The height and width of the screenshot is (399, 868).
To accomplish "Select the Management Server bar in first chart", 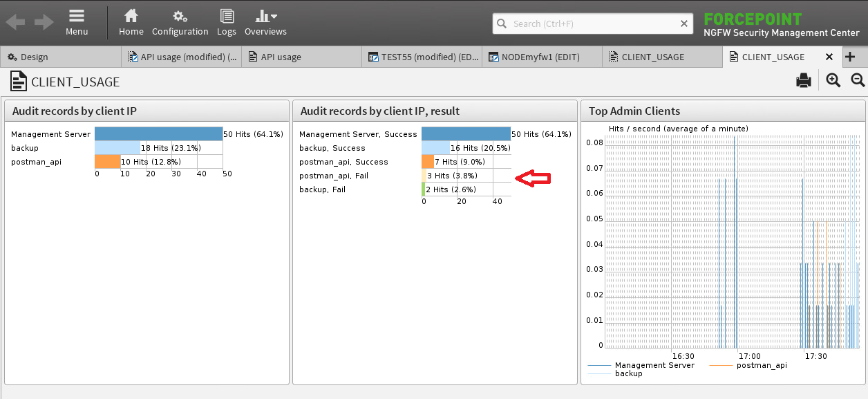I will (158, 133).
